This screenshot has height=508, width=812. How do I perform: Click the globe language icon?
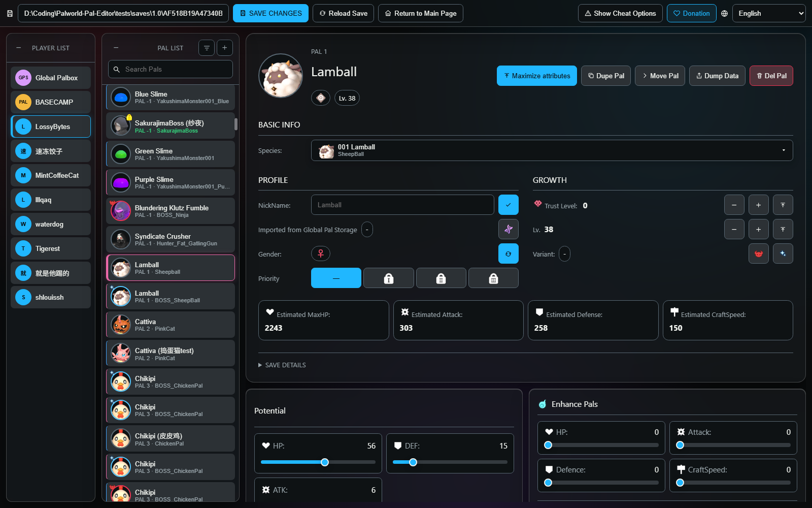724,14
